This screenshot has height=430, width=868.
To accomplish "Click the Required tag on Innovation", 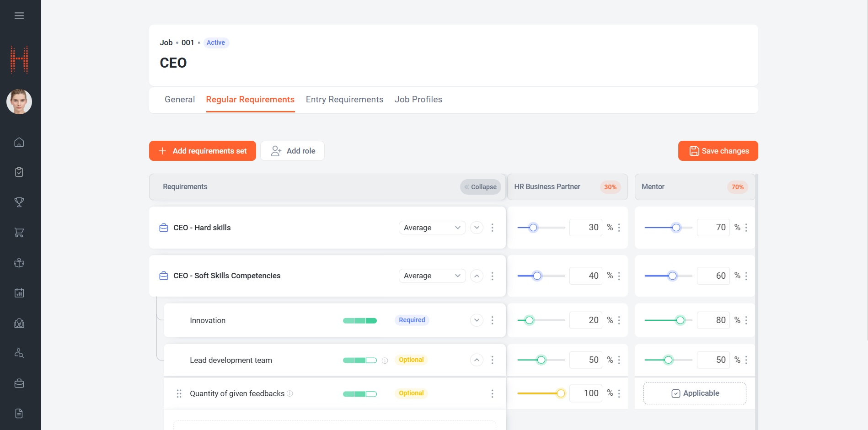I will click(412, 320).
